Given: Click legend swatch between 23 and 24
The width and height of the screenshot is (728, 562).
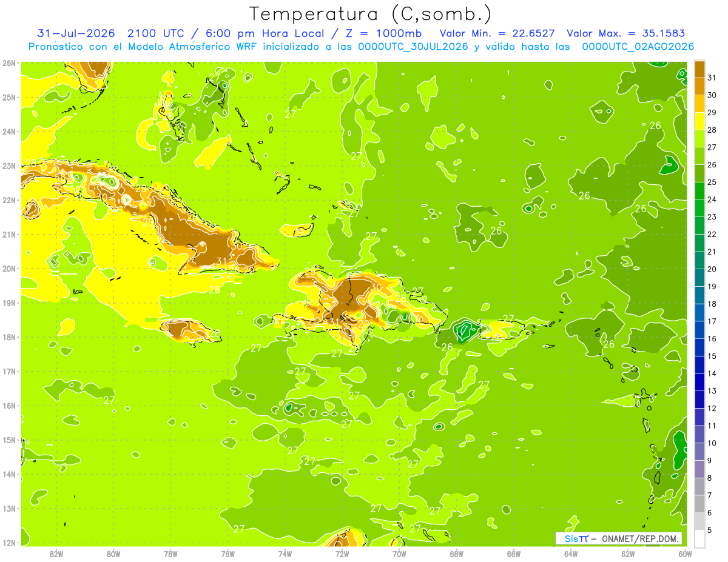Looking at the screenshot, I should click(x=700, y=208).
